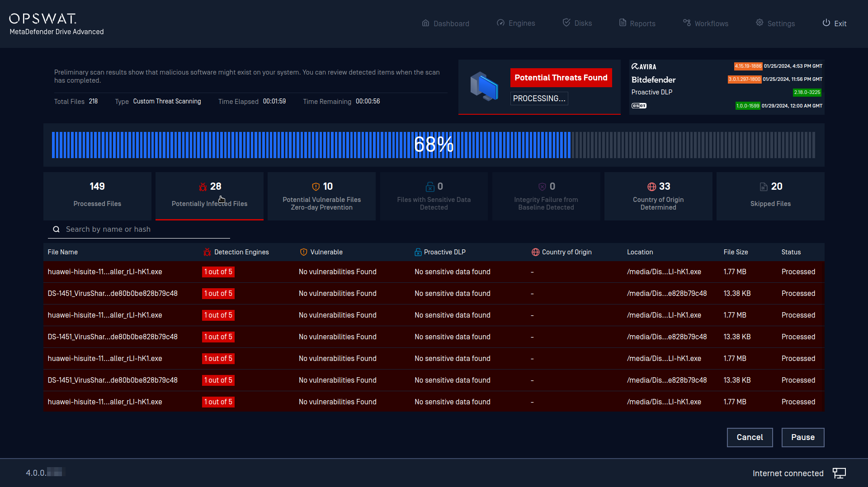Click the Cancel scan button
The width and height of the screenshot is (868, 487).
point(750,437)
